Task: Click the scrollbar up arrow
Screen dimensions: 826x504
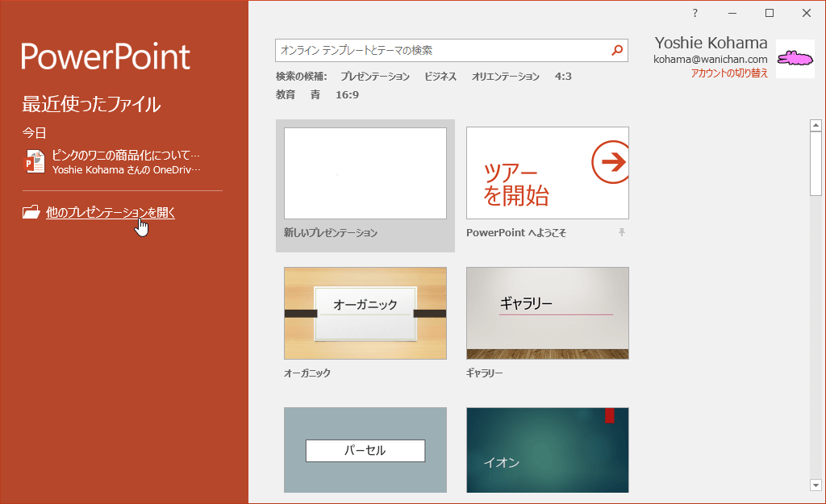Action: click(816, 125)
